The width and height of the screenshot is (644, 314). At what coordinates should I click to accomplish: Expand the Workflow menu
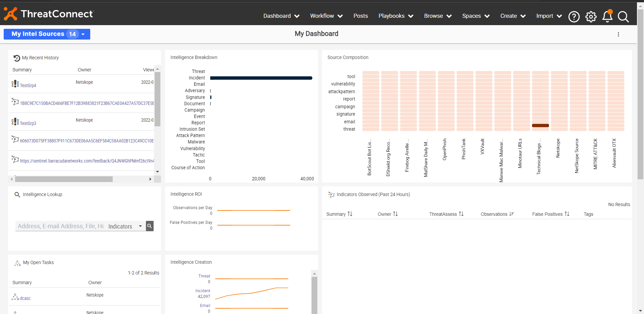(x=326, y=16)
